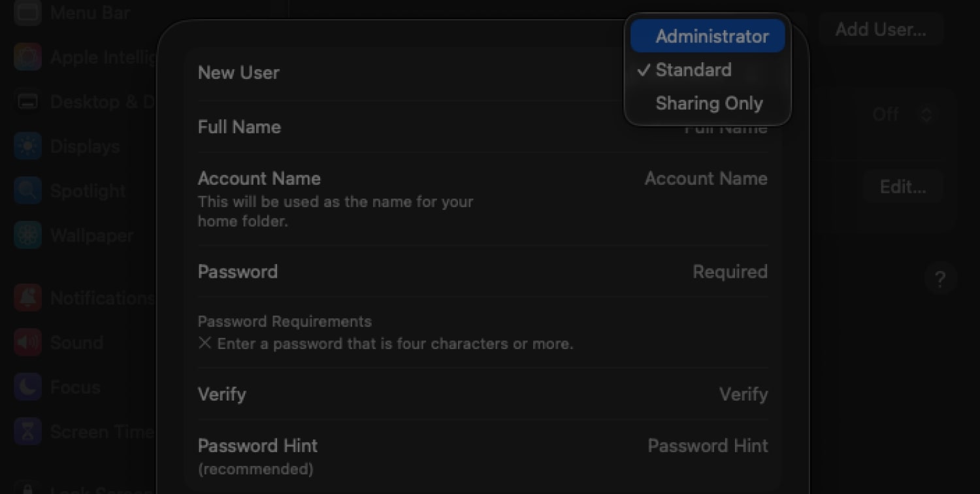Open the Off popup menu

[904, 114]
